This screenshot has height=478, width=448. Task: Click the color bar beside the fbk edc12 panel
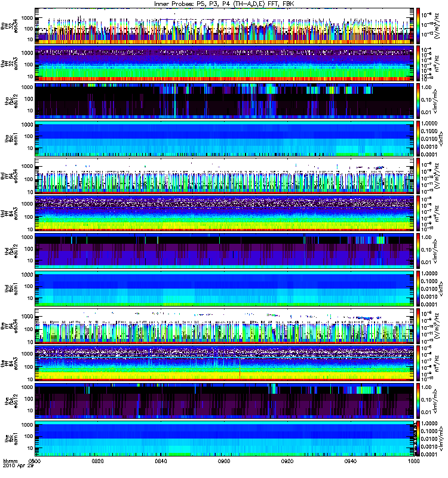coord(418,401)
